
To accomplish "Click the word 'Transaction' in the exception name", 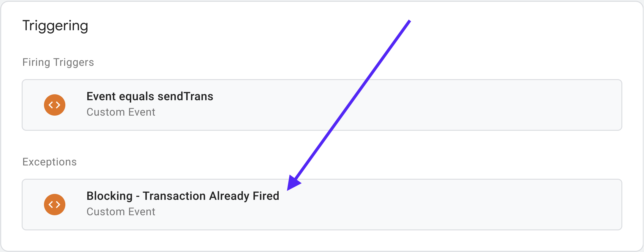I will pyautogui.click(x=174, y=196).
